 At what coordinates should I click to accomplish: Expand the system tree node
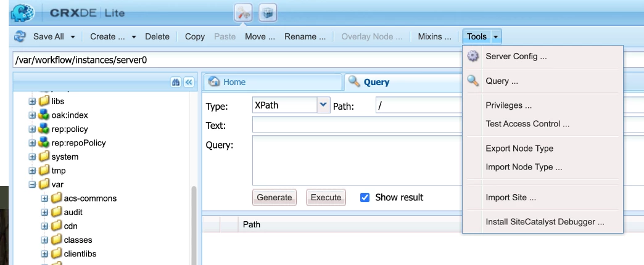click(x=32, y=157)
